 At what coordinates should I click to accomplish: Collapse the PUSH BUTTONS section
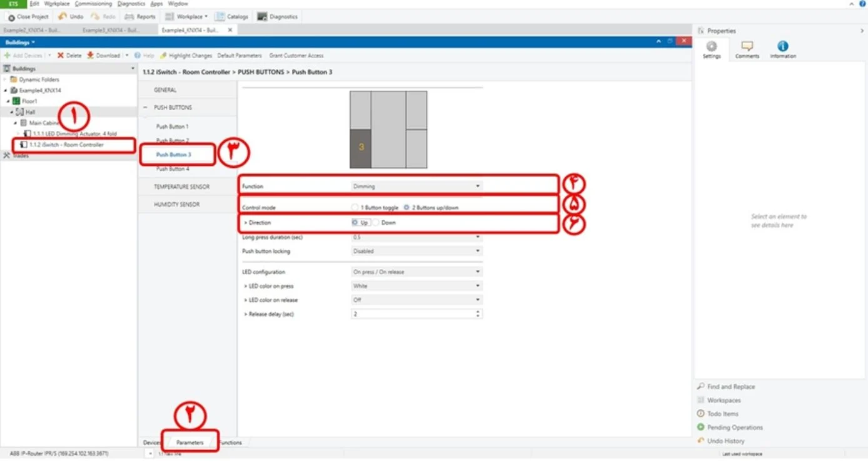tap(145, 108)
